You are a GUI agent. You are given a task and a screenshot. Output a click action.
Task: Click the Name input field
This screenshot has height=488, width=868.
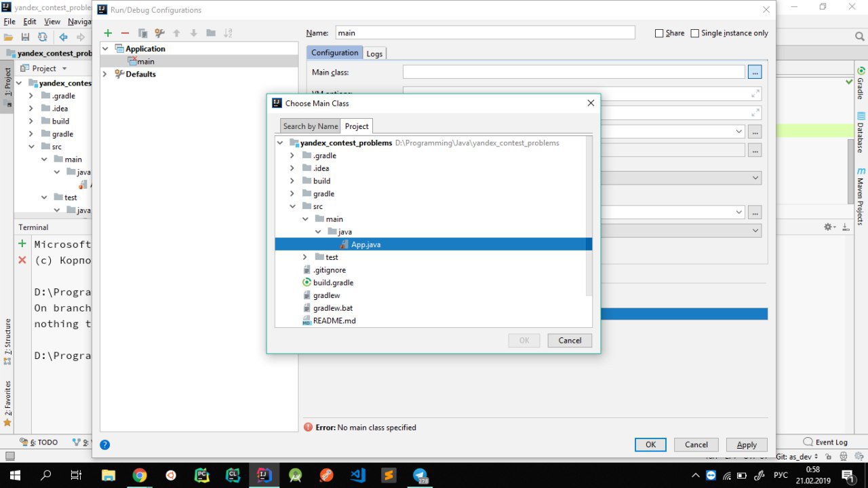(x=485, y=33)
